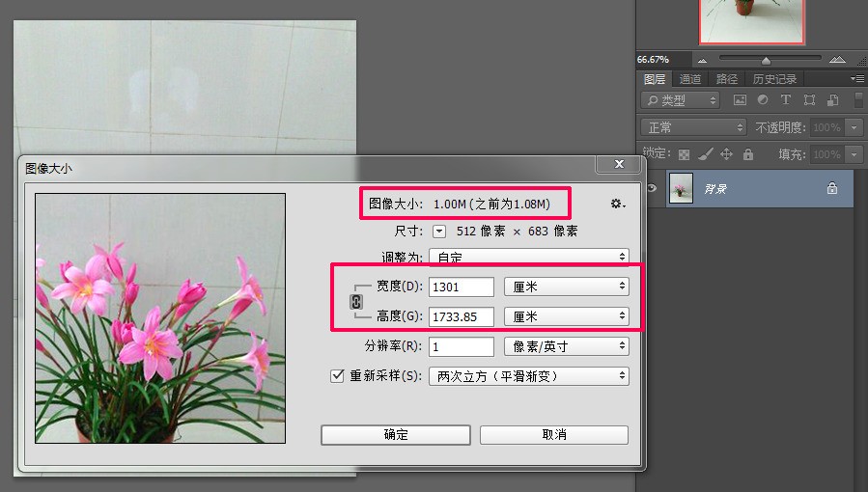Screen dimensions: 868x492
Task: Lock transparent pixels icon in Layers panel
Action: coord(685,154)
